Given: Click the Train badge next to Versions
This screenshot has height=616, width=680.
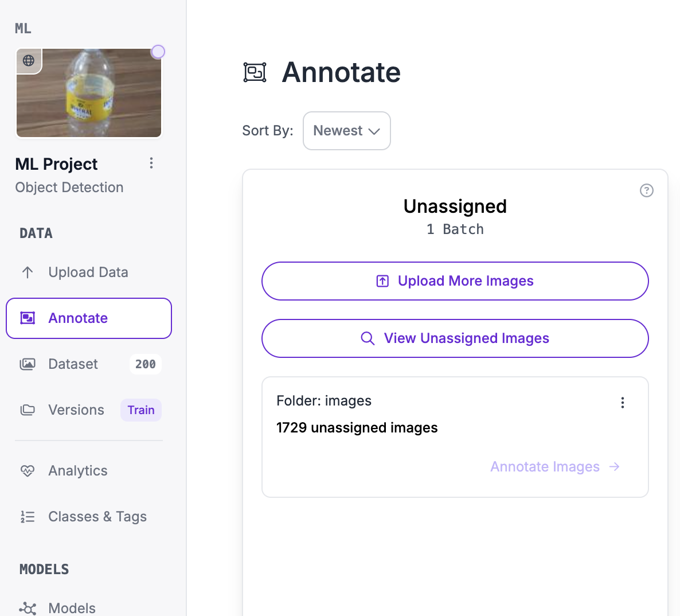Looking at the screenshot, I should point(141,410).
